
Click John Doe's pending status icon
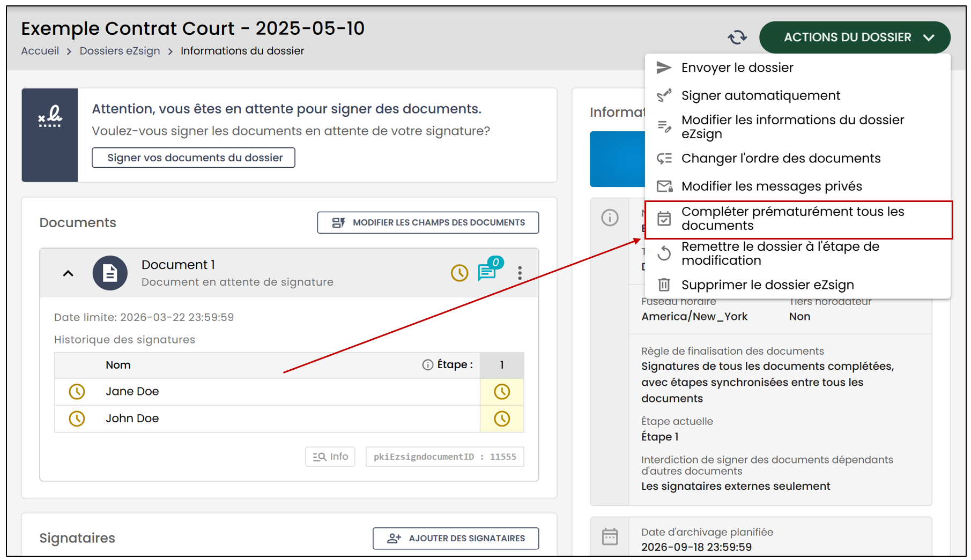click(77, 419)
